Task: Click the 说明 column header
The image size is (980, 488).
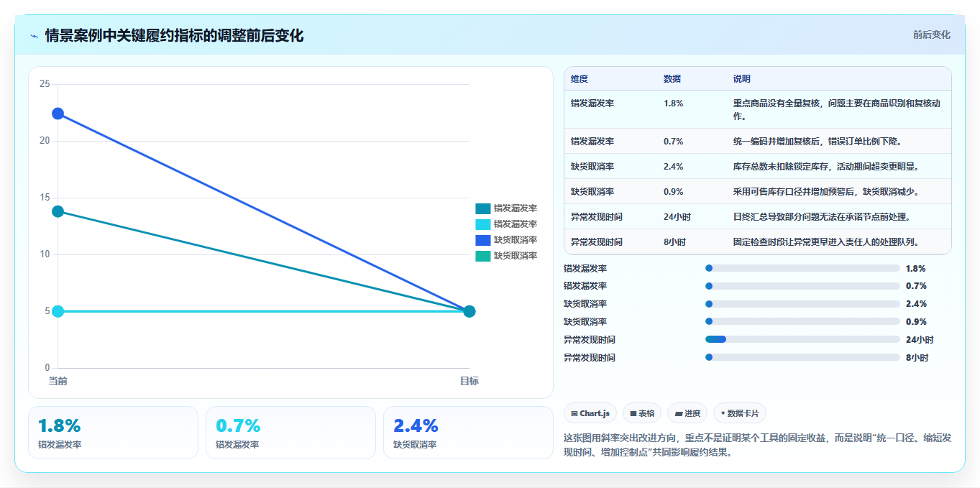Action: click(x=742, y=79)
